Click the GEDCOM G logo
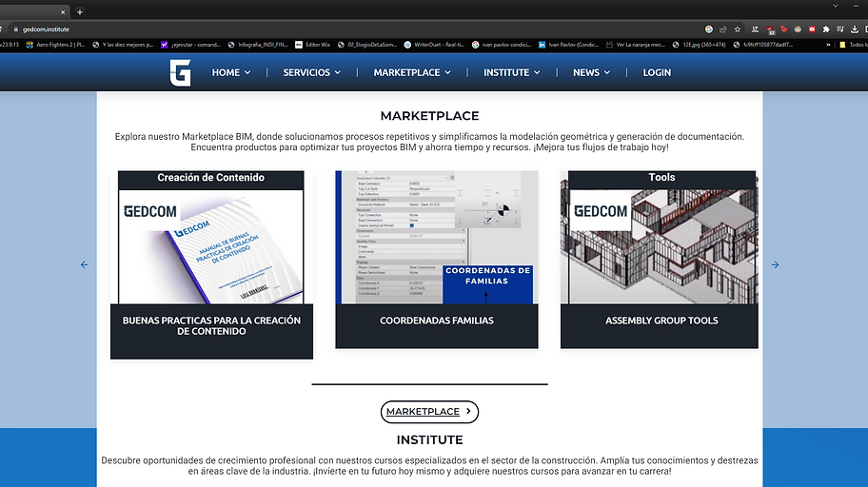 point(181,72)
